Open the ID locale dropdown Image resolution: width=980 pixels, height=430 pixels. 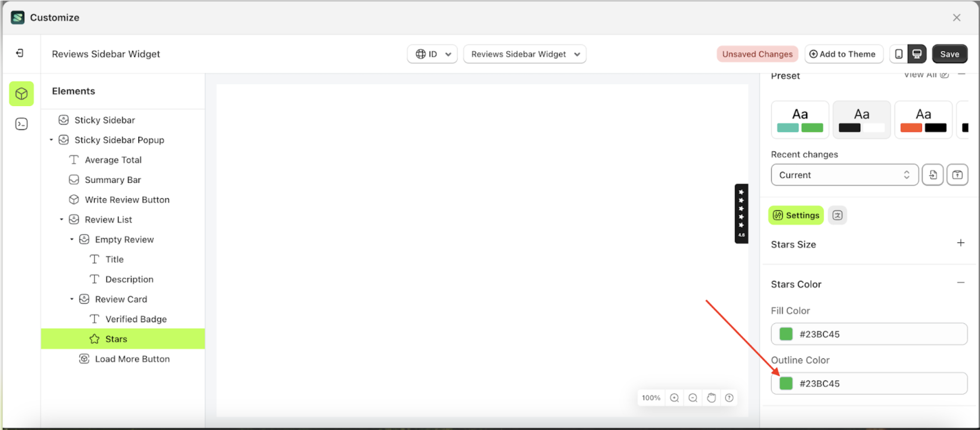coord(432,54)
